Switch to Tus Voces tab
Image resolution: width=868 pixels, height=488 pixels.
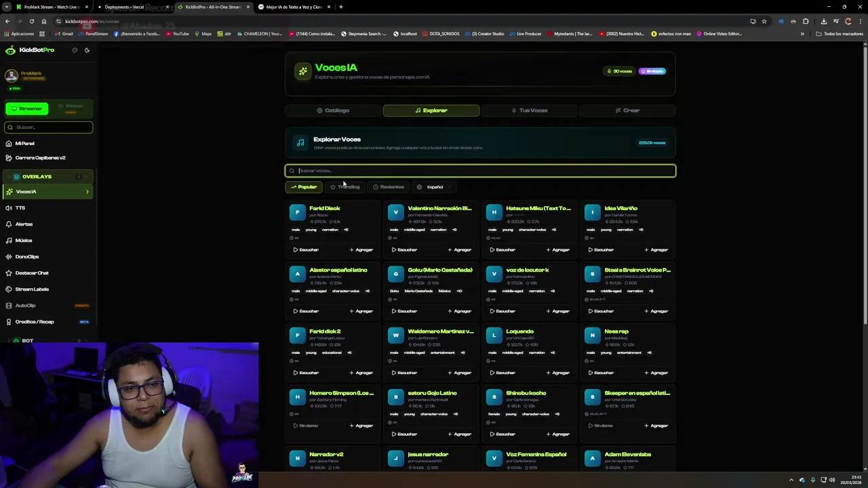(x=529, y=110)
